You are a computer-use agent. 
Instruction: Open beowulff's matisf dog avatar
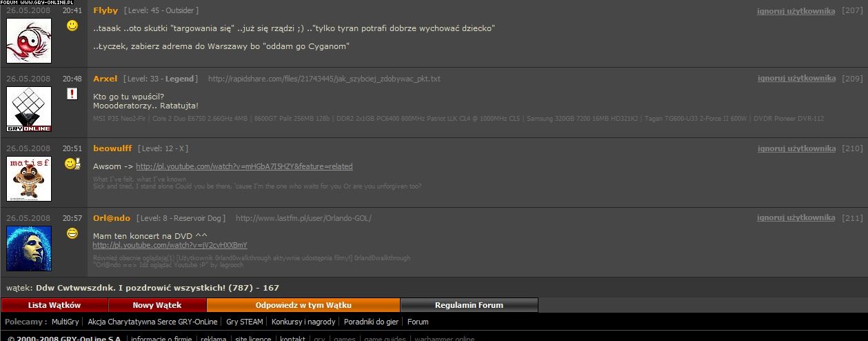pos(29,179)
